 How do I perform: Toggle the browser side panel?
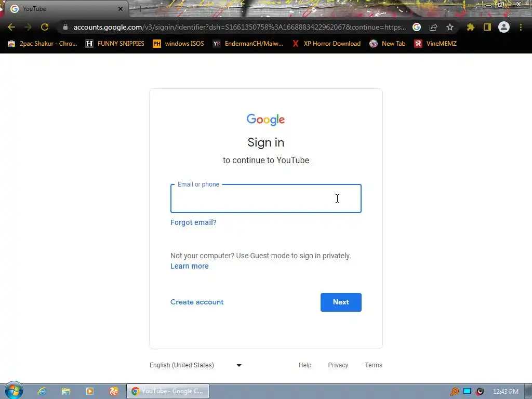(x=487, y=27)
